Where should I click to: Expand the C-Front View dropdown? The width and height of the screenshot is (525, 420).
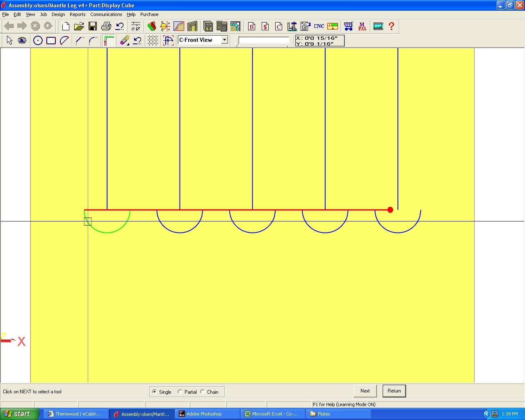(224, 40)
